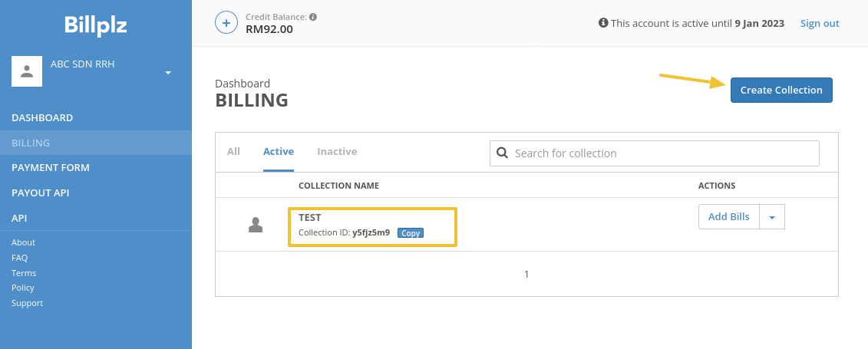
Task: Open Payment Form in the sidebar
Action: click(x=51, y=168)
